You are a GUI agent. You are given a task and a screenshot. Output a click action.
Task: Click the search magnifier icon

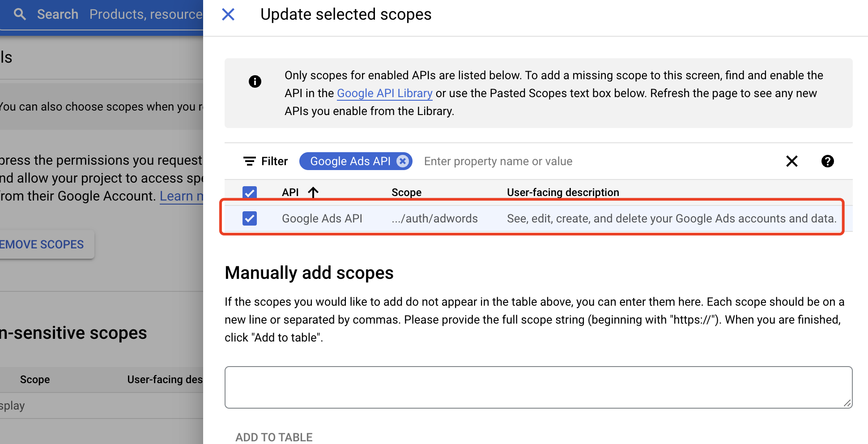tap(20, 14)
